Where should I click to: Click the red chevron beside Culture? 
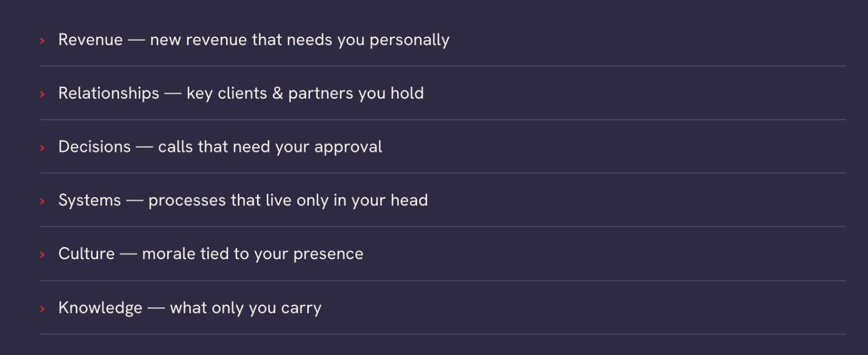point(43,255)
